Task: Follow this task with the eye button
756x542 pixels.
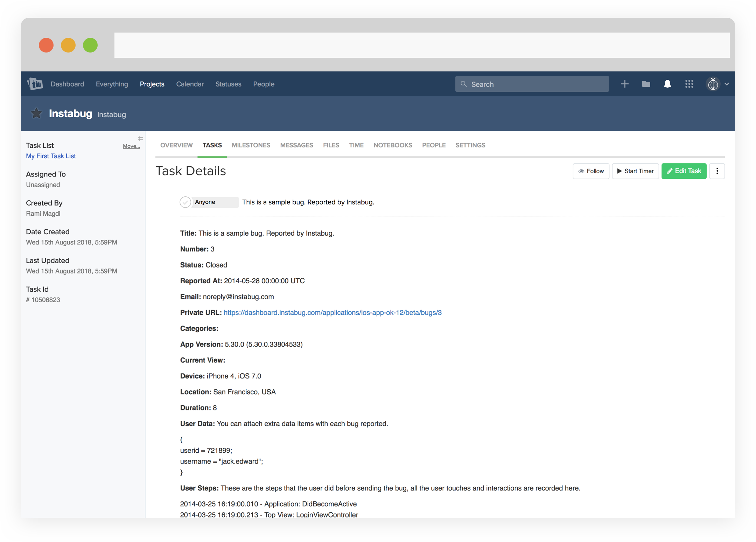Action: tap(591, 171)
